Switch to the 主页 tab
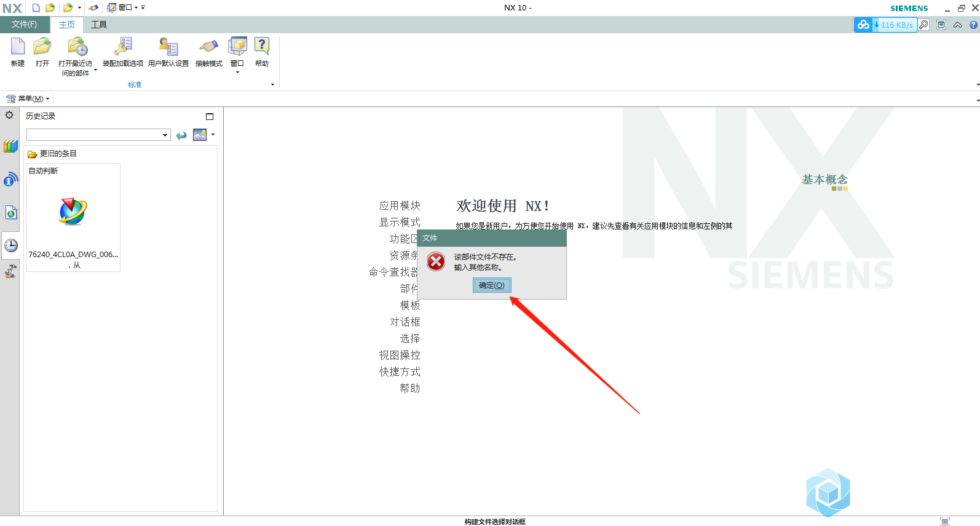Screen dimensions: 980x526 click(x=67, y=25)
